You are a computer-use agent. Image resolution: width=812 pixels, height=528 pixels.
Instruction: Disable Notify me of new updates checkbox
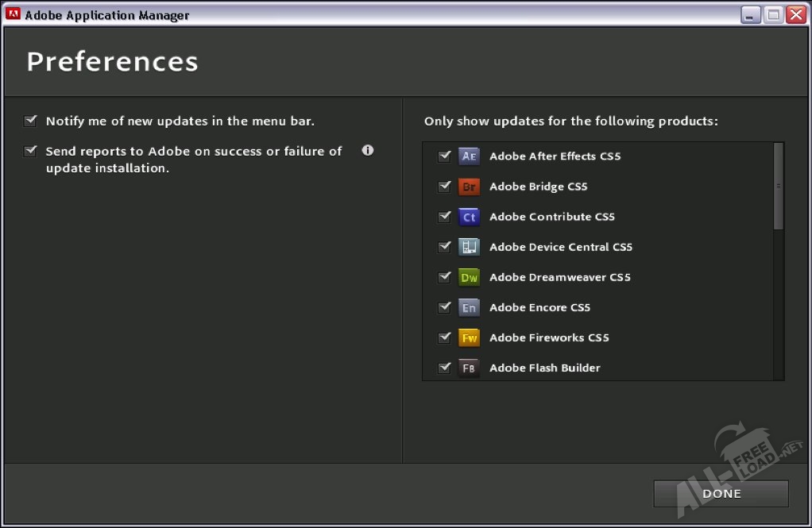tap(31, 121)
